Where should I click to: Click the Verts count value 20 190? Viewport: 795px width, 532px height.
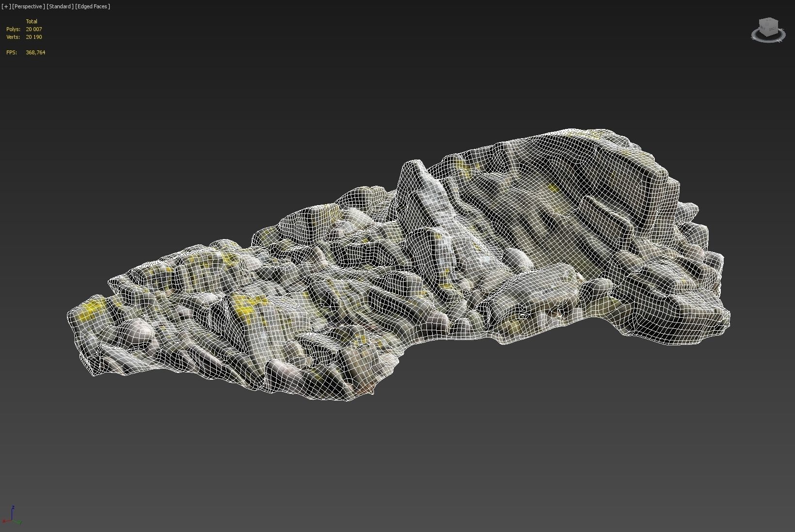pyautogui.click(x=34, y=37)
